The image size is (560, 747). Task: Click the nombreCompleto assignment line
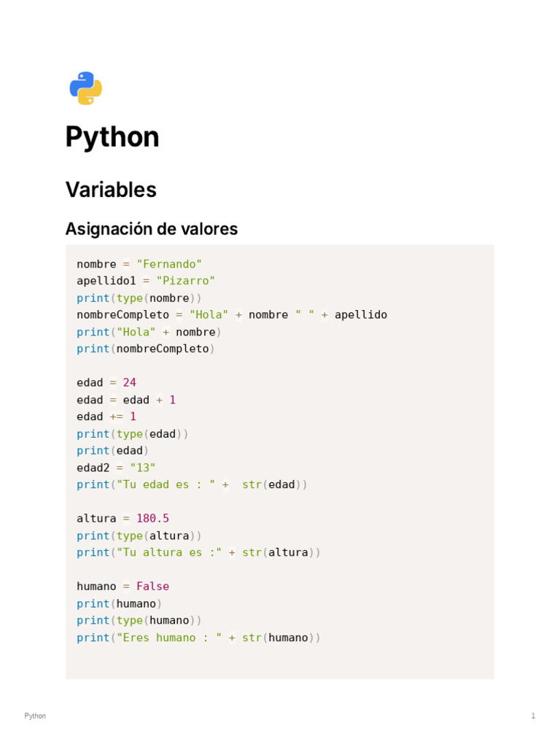click(x=232, y=315)
